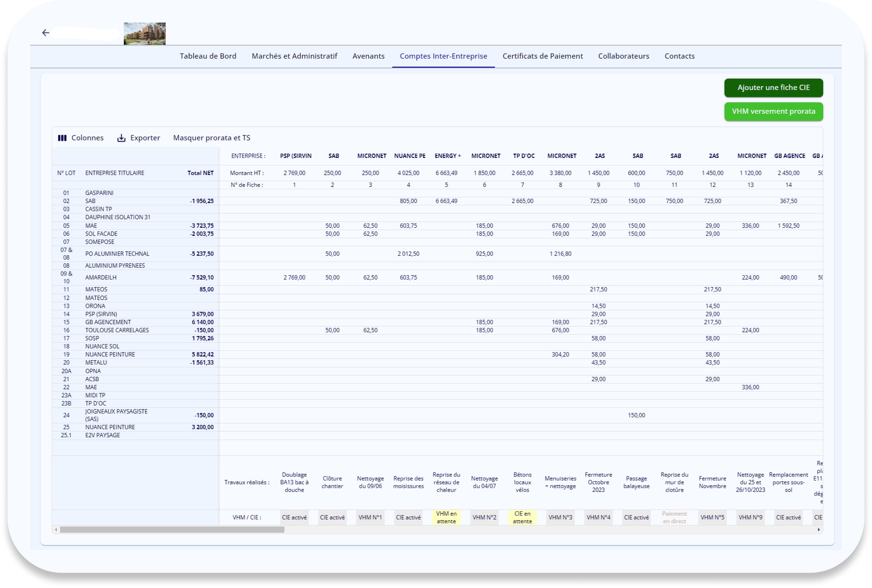Open the Tableau de Bord tab
The width and height of the screenshot is (872, 588).
[208, 56]
